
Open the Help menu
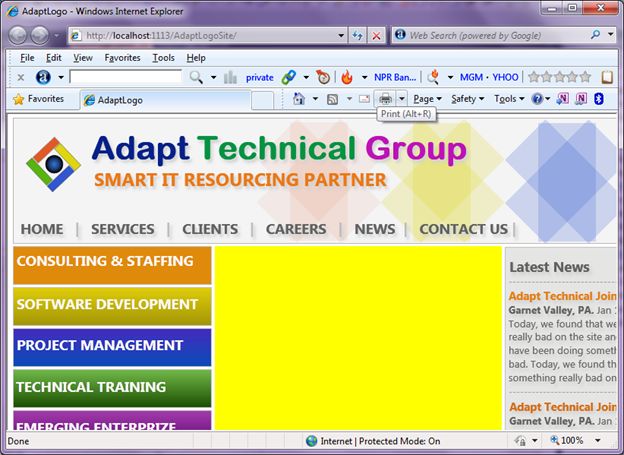click(196, 58)
